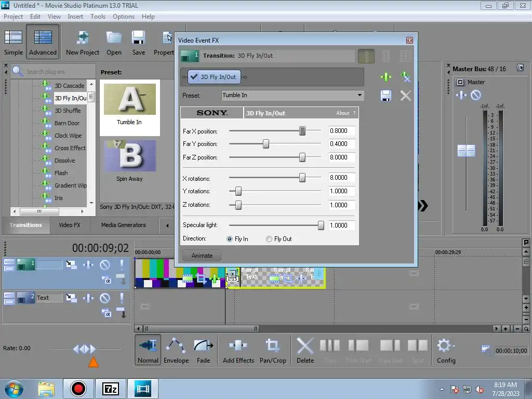The height and width of the screenshot is (399, 532).
Task: Switch to Video FX tab
Action: 70,225
